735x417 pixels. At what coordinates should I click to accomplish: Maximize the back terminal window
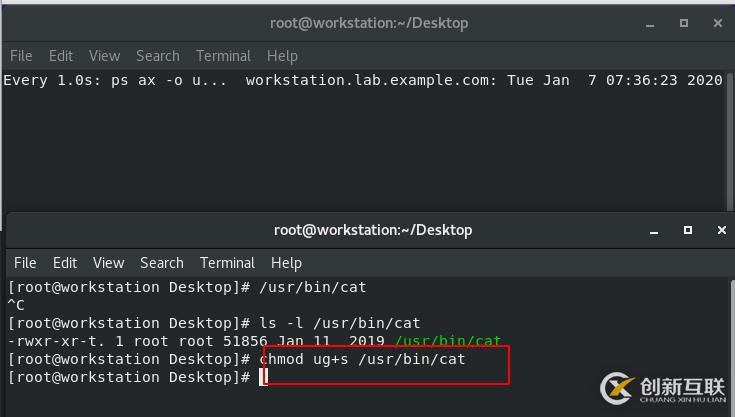click(x=684, y=23)
